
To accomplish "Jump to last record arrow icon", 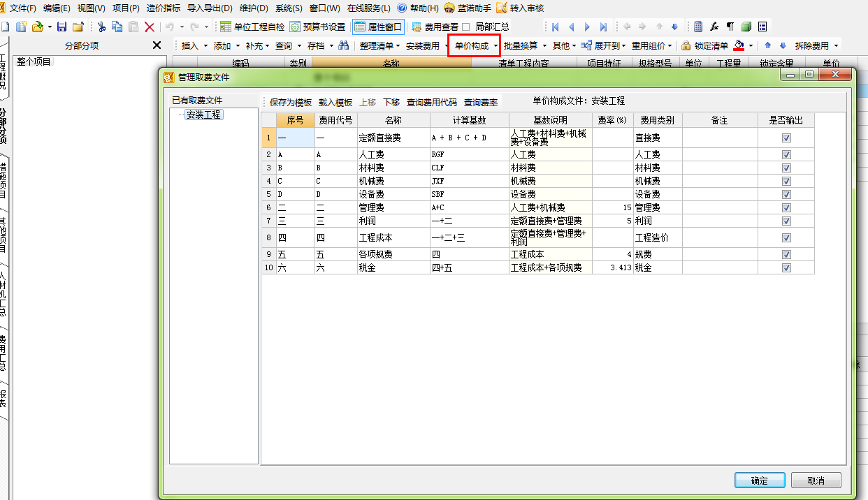I will (x=603, y=27).
